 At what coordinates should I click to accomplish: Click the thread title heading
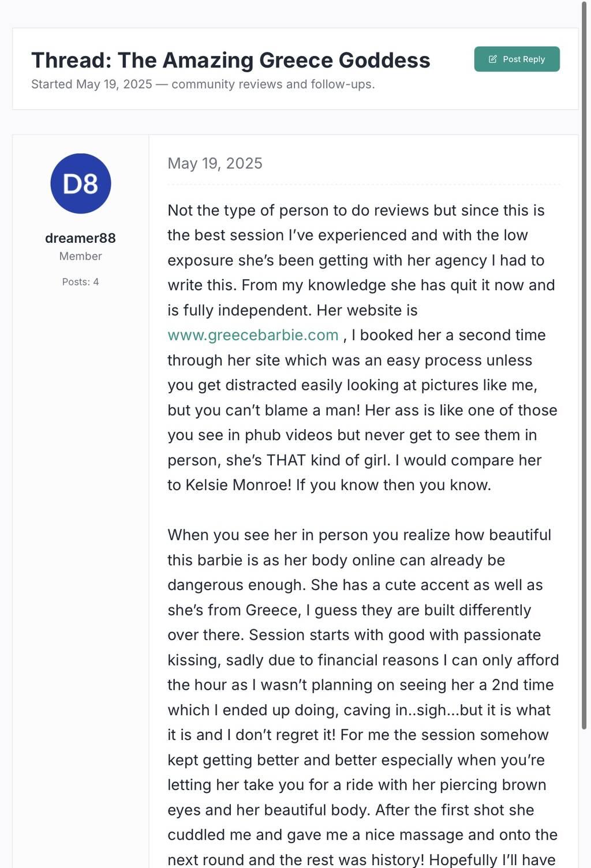coord(230,61)
